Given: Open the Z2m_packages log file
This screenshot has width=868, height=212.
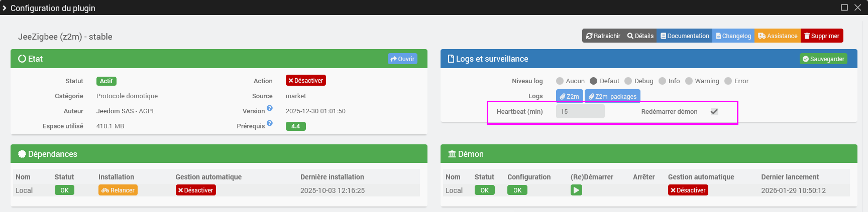Looking at the screenshot, I should tap(612, 96).
